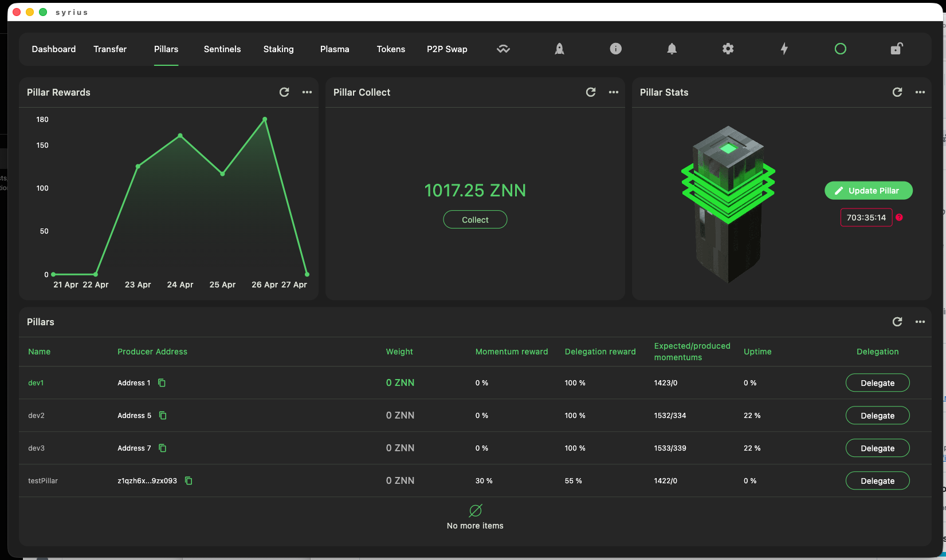Open the WalletConnect wave icon
The width and height of the screenshot is (946, 560).
click(503, 49)
